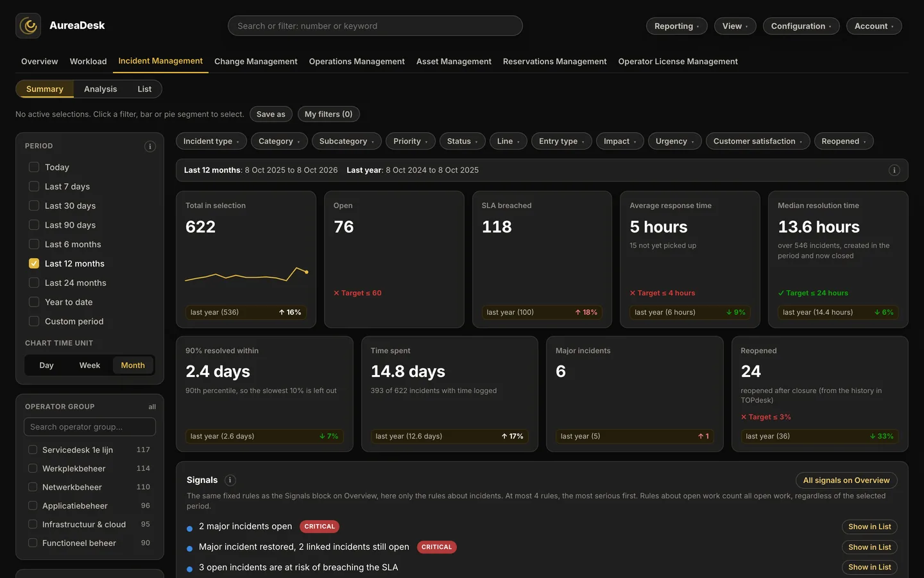Click the 'all' link in Operator Group

coord(152,407)
